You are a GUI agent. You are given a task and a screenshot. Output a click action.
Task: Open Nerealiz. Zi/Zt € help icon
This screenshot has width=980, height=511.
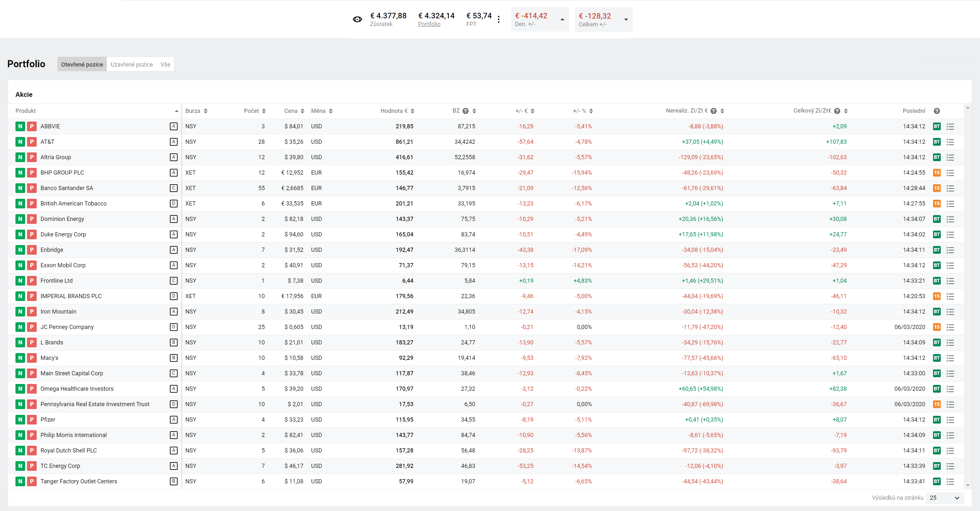(714, 111)
